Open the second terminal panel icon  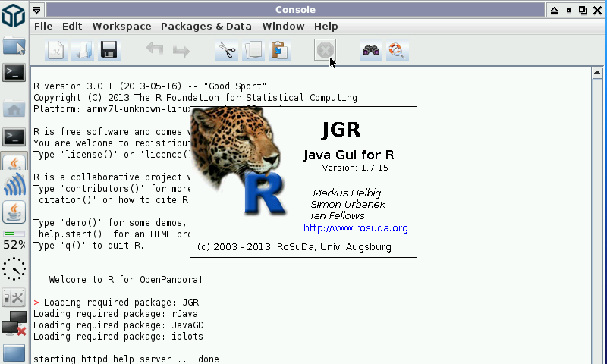coord(14,137)
